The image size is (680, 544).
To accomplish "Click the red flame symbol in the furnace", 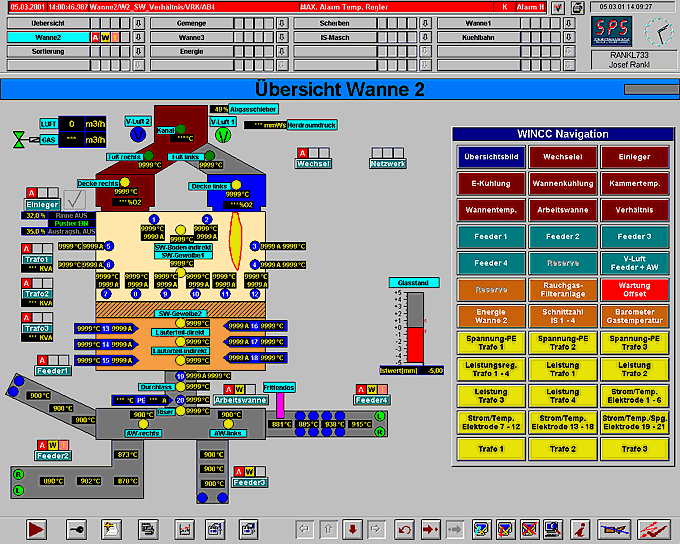I will 235,242.
